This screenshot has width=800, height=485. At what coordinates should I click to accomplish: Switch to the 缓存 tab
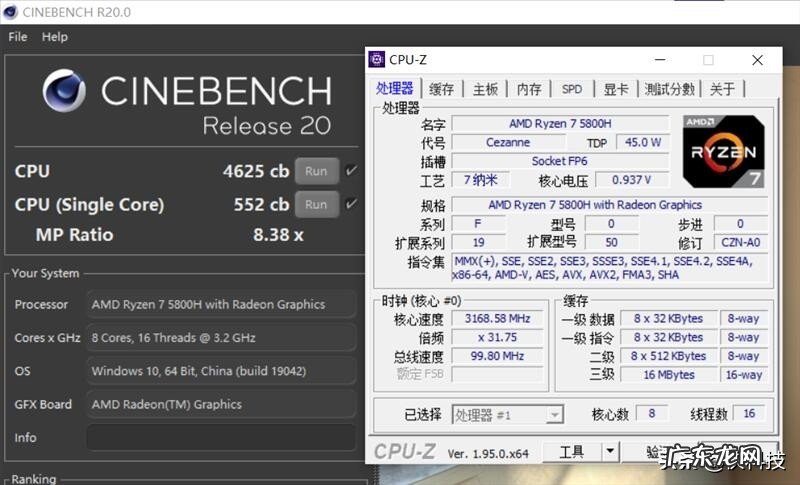[441, 89]
